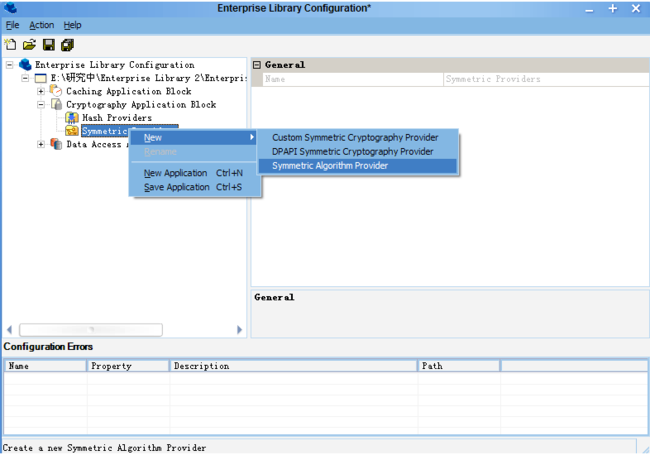
Task: Open the Action menu
Action: pos(41,25)
